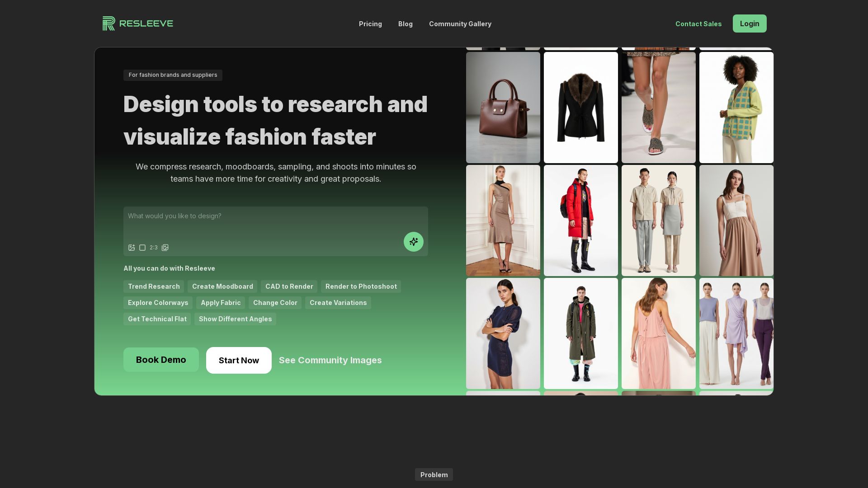The width and height of the screenshot is (868, 488).
Task: Open the Community Gallery page
Action: coord(460,24)
